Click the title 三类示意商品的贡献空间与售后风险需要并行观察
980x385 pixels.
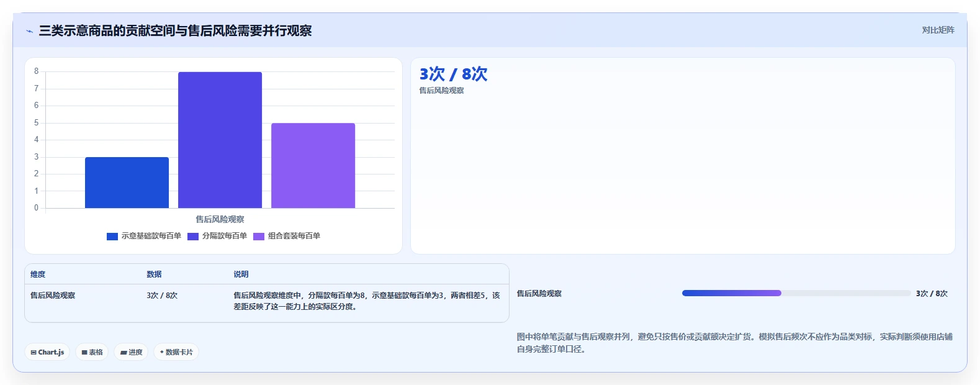175,30
